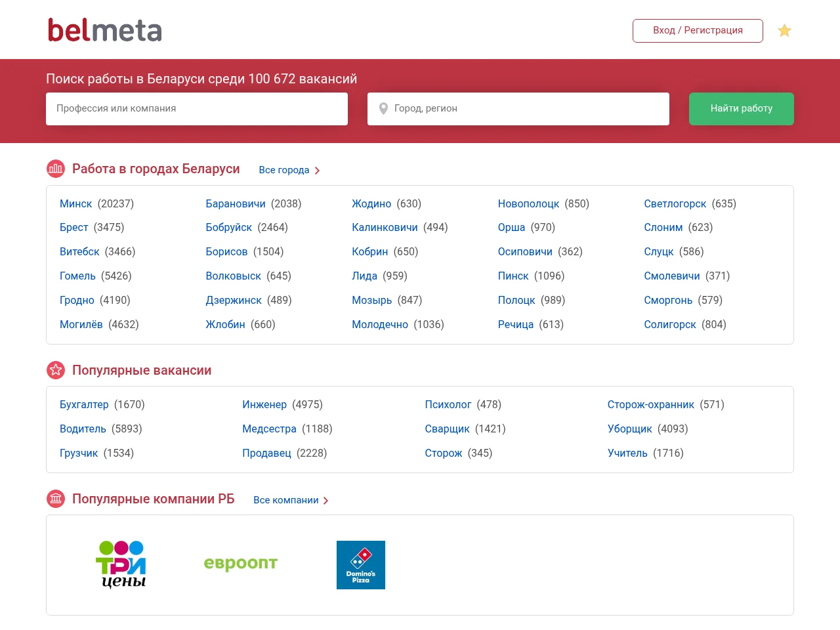The height and width of the screenshot is (630, 840).
Task: Click the location pin icon in city field
Action: pos(383,109)
